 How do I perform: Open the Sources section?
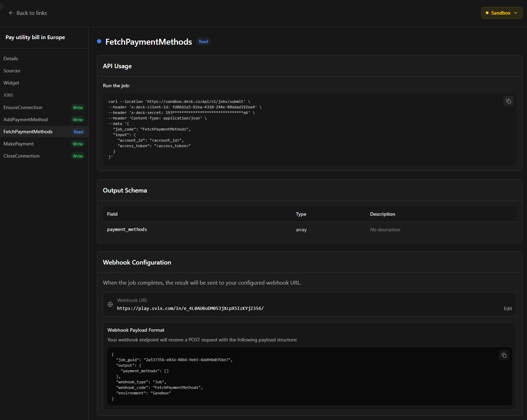click(x=12, y=71)
